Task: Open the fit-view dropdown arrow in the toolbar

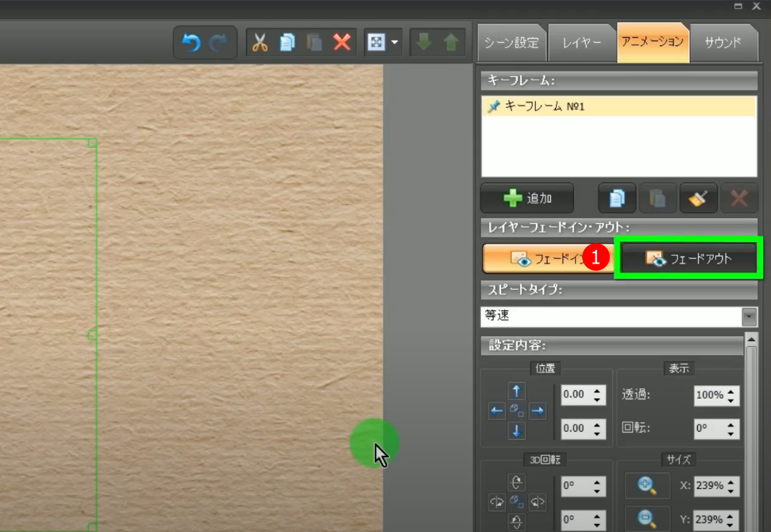Action: pos(395,42)
